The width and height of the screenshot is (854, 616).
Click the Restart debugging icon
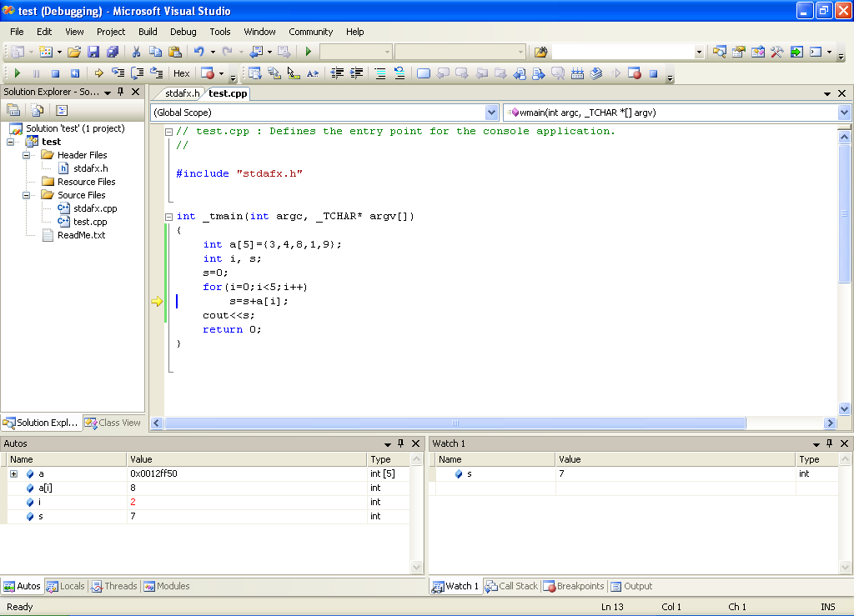(x=74, y=73)
